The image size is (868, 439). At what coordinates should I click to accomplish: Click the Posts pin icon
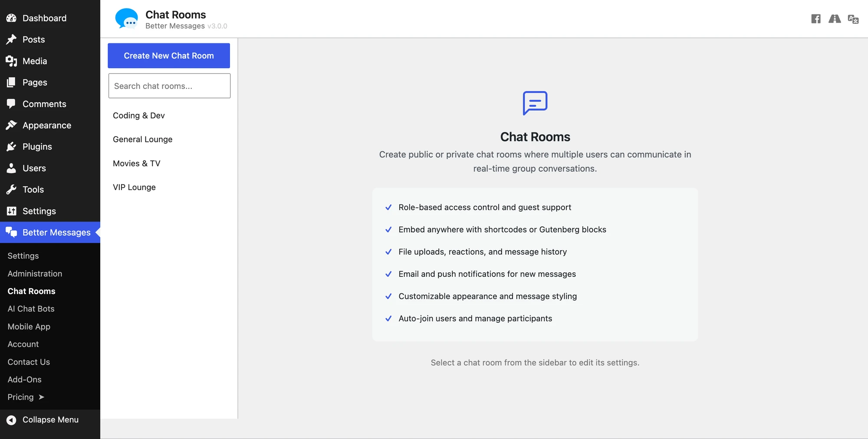point(11,39)
